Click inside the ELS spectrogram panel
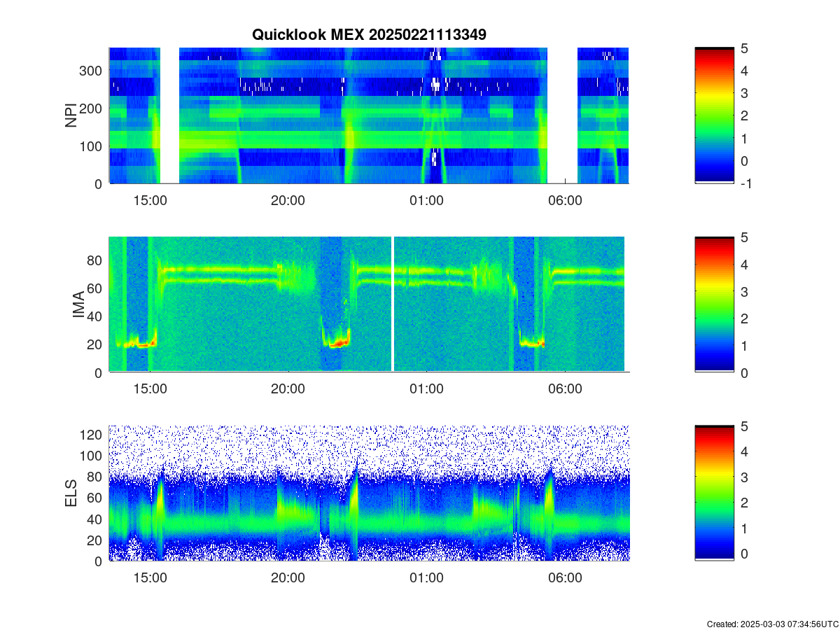This screenshot has width=840, height=630. coord(369,493)
